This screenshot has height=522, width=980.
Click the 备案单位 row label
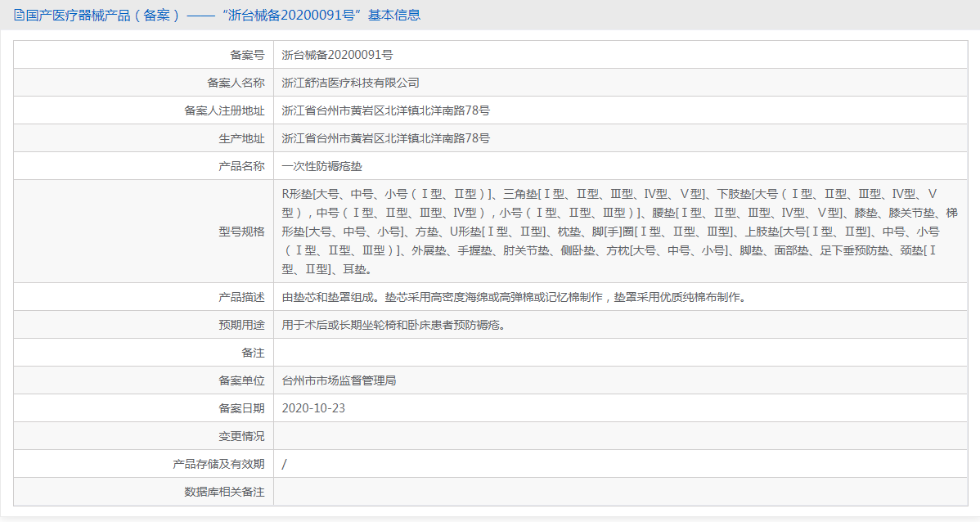[241, 380]
